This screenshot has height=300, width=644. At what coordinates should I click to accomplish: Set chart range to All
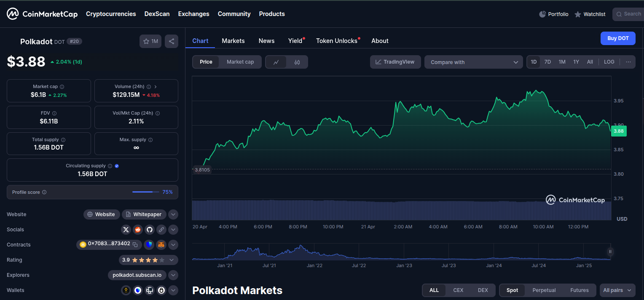point(590,62)
